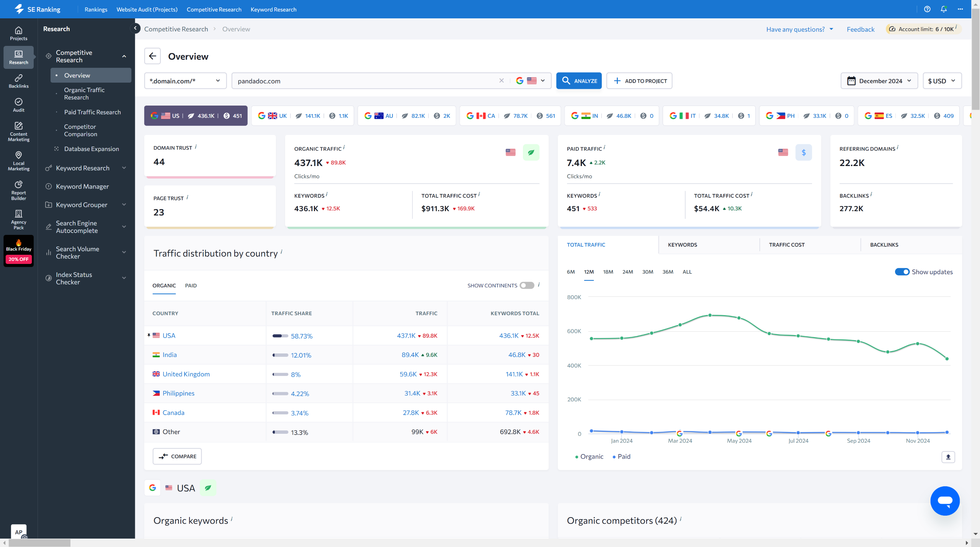This screenshot has height=547, width=980.
Task: Click the Analyze button
Action: [x=578, y=81]
